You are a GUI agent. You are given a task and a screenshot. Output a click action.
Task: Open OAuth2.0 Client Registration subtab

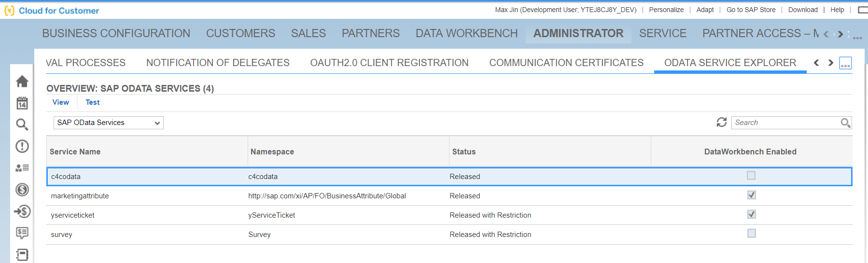pos(389,63)
